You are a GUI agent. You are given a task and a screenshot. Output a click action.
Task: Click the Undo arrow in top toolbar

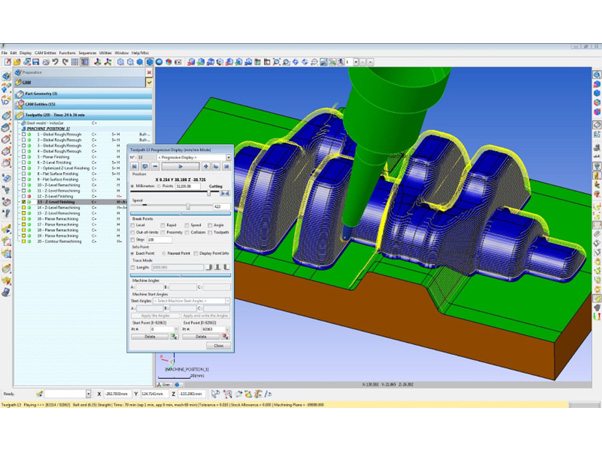pos(56,62)
